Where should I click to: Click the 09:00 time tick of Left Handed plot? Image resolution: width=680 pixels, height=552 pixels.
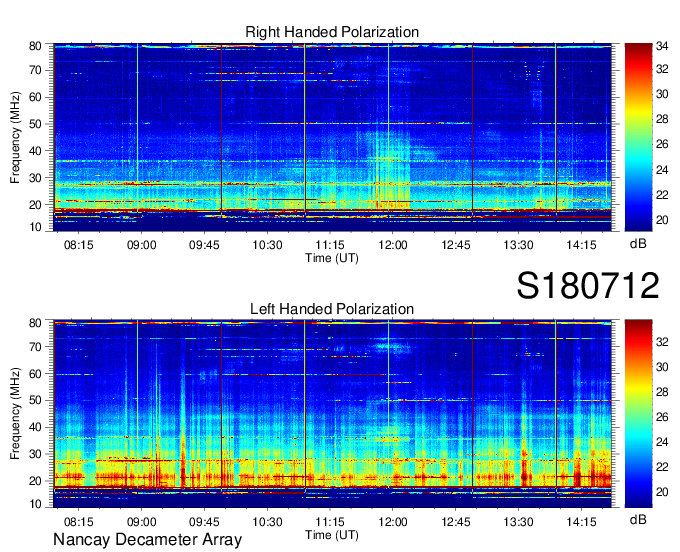[141, 522]
